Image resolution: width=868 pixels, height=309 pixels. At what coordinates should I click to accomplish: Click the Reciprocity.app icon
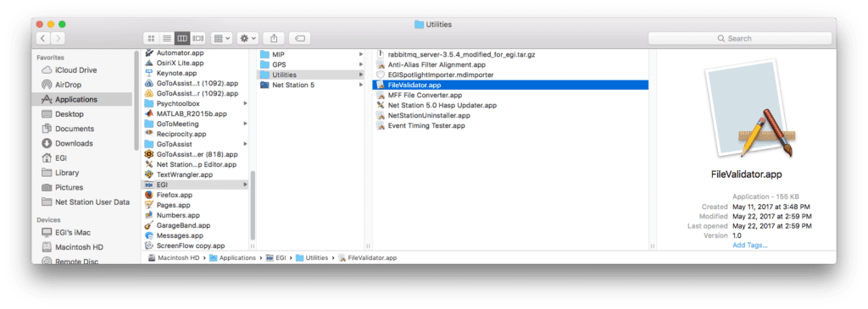click(x=149, y=134)
